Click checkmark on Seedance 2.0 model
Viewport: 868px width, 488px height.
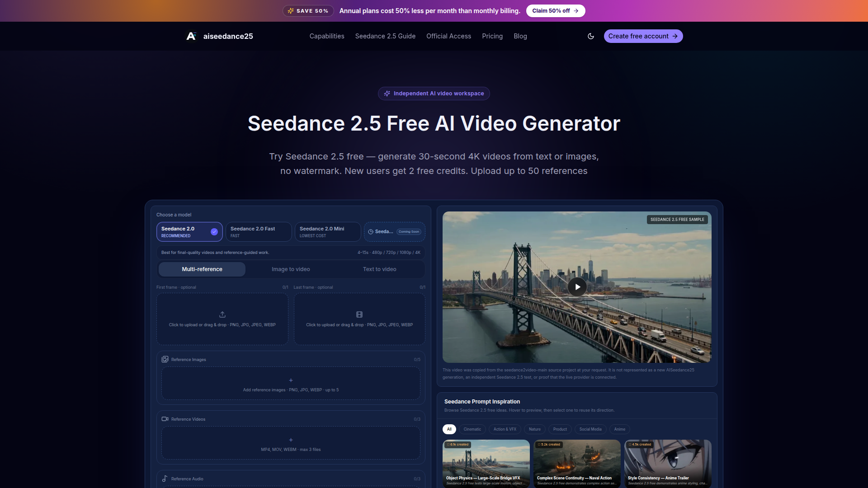tap(214, 232)
